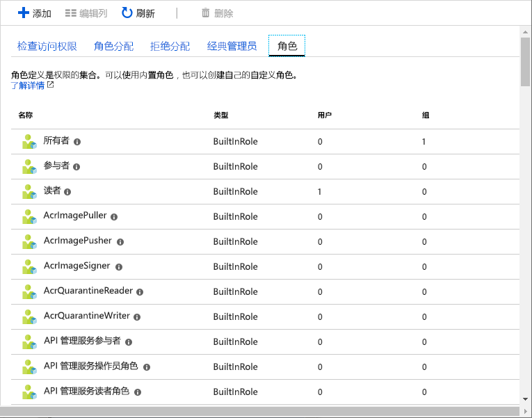Select the AcrImagePuller role name
This screenshot has width=532, height=418.
click(x=75, y=216)
